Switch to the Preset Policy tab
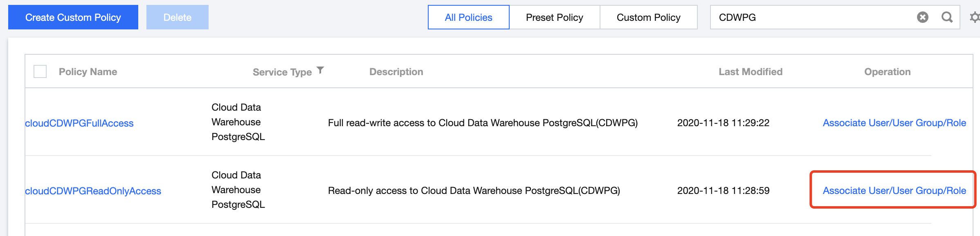980x236 pixels. coord(554,17)
